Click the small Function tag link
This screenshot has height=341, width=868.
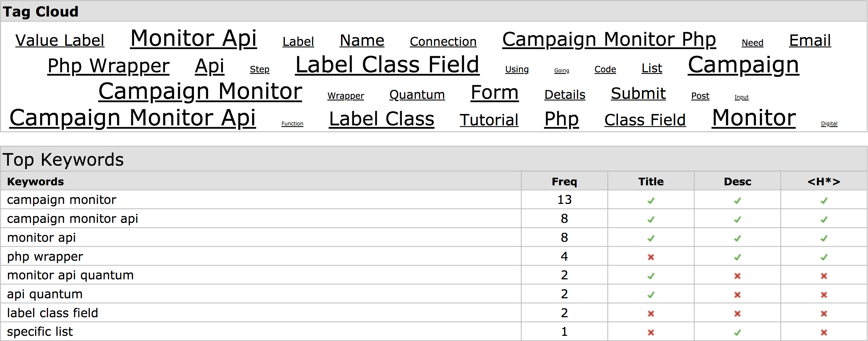pos(292,124)
